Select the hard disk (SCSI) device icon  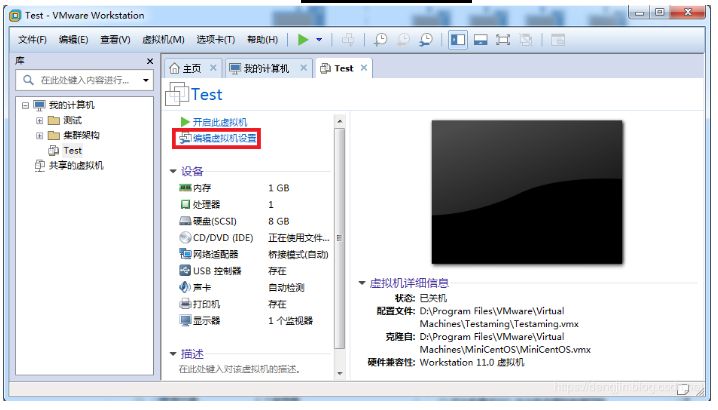(185, 221)
